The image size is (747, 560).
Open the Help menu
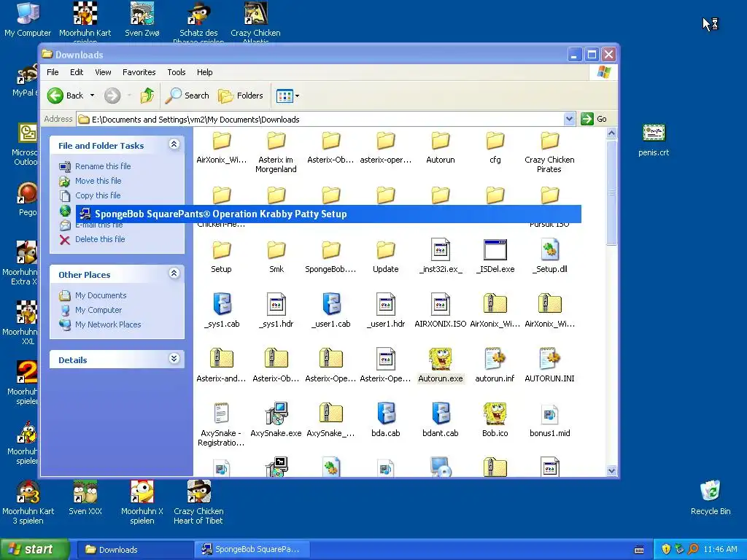(x=205, y=72)
